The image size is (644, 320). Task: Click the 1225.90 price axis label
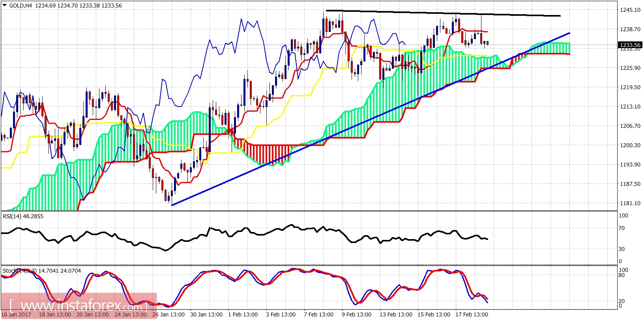pos(630,68)
